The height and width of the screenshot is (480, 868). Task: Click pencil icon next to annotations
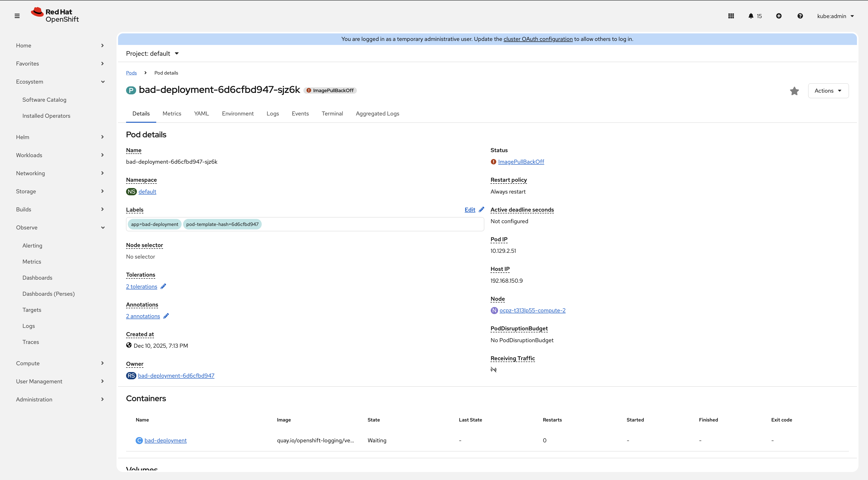(x=166, y=316)
